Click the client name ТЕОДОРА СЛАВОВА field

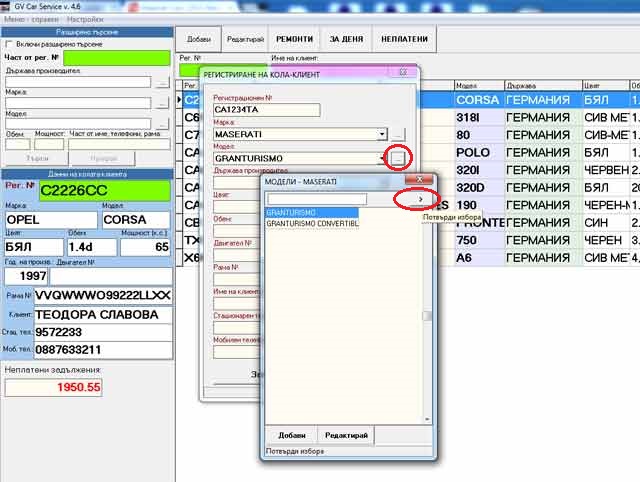click(x=103, y=315)
